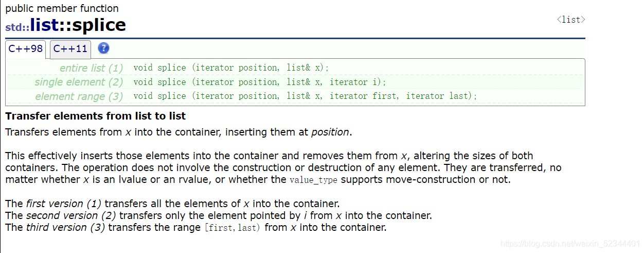This screenshot has height=253, width=644.
Task: Click the splice signature taking only list& x
Action: click(x=231, y=68)
